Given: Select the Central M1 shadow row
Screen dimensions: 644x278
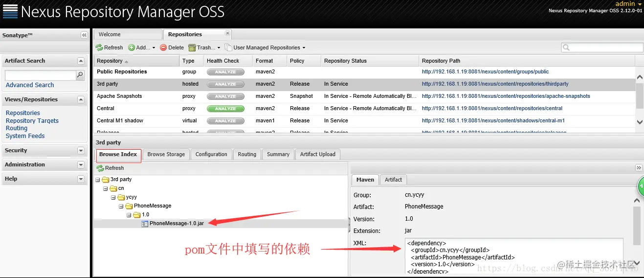Looking at the screenshot, I should 364,121.
